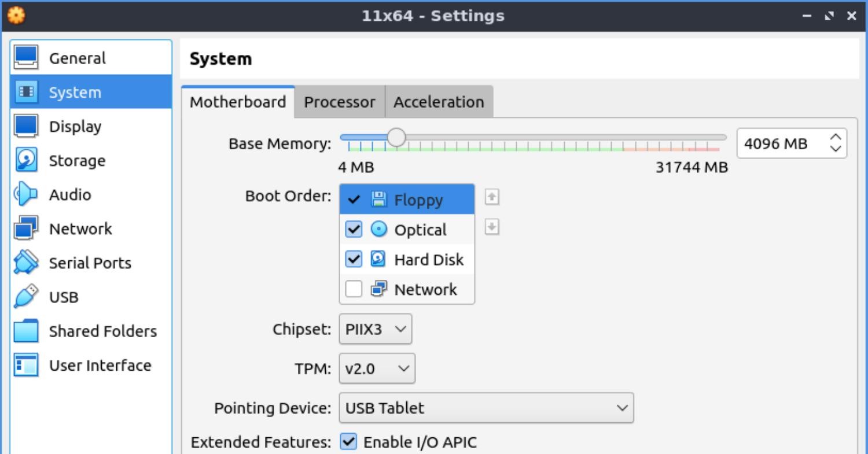Uncheck Optical in boot order

click(x=353, y=230)
